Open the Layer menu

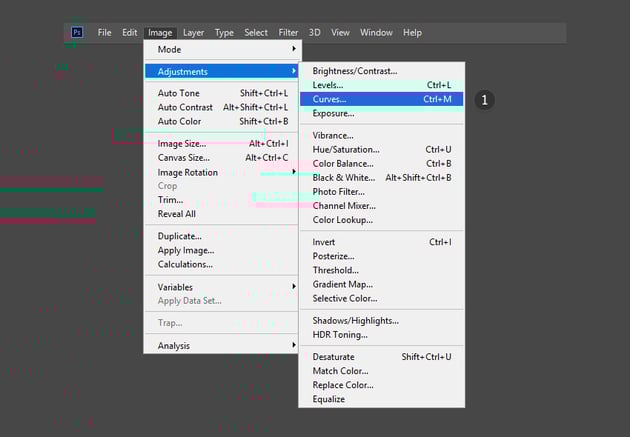193,33
